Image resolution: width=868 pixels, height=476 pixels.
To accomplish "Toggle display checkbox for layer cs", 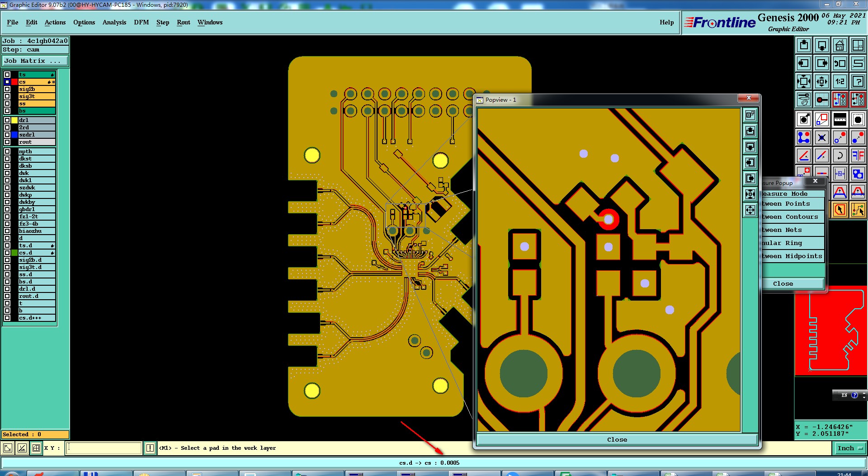I will (x=7, y=82).
